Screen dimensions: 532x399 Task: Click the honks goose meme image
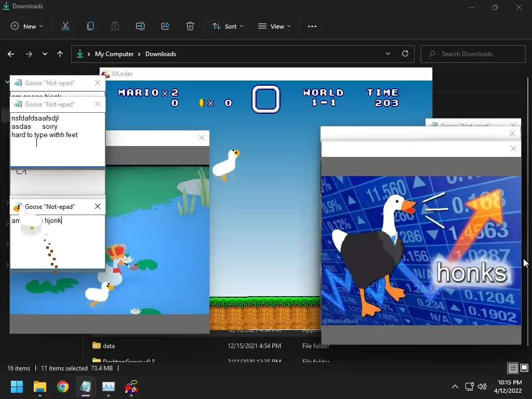pos(421,250)
